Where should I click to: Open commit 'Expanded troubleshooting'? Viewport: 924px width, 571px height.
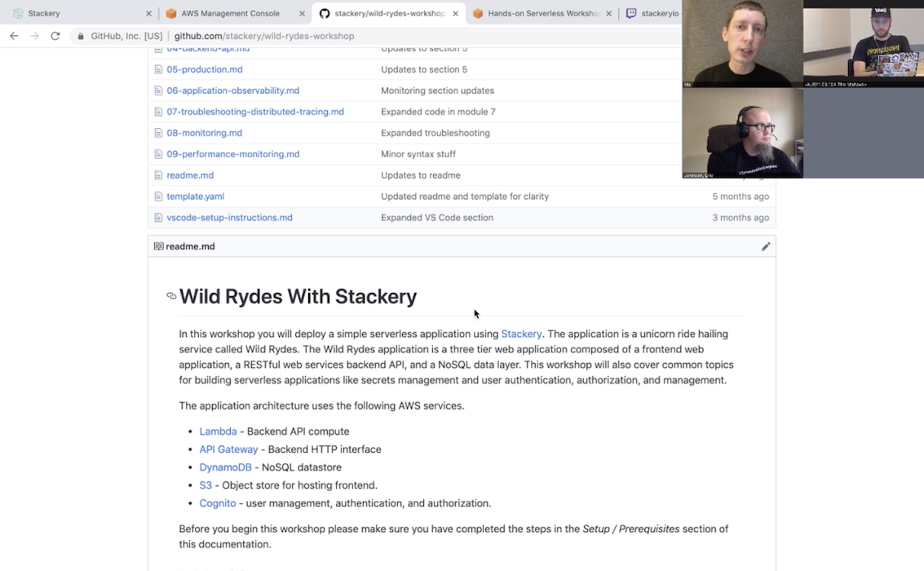(435, 133)
